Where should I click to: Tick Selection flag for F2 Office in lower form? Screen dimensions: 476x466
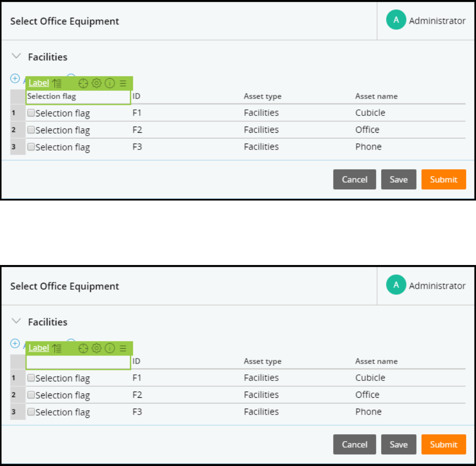31,395
